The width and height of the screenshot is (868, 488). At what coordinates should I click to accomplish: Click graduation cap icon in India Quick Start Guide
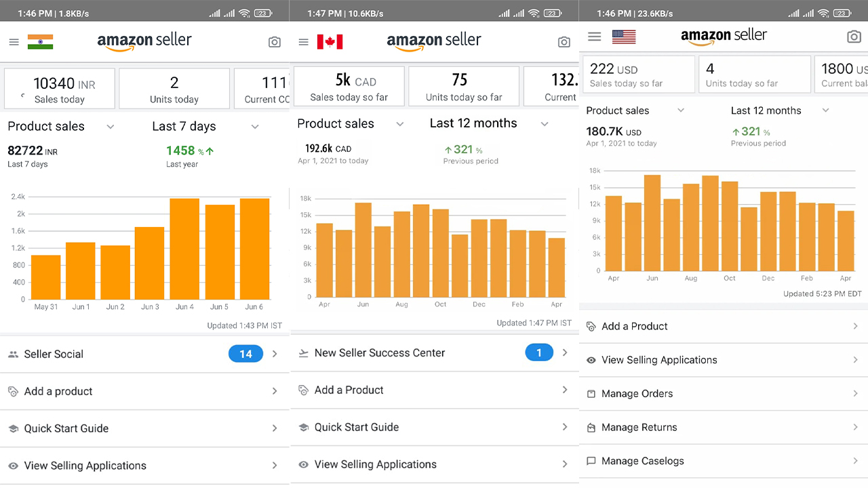[13, 428]
